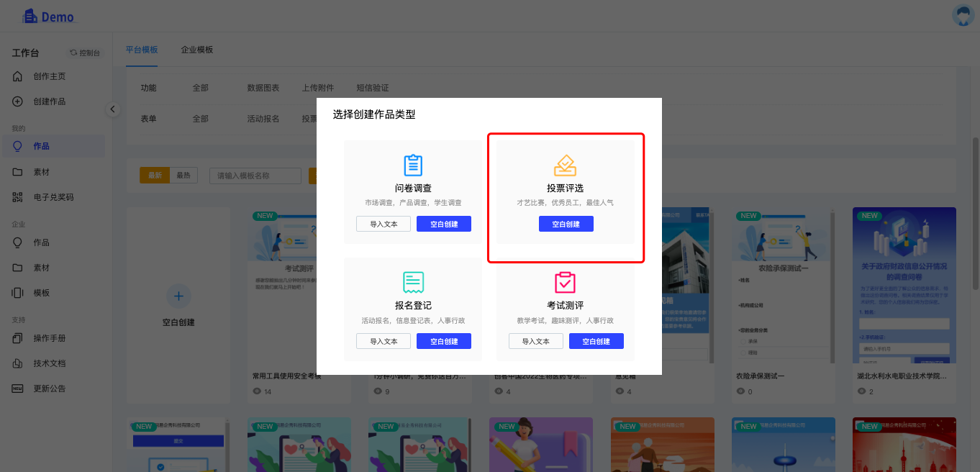
Task: Click 空白创建 under 考试测评
Action: [596, 341]
